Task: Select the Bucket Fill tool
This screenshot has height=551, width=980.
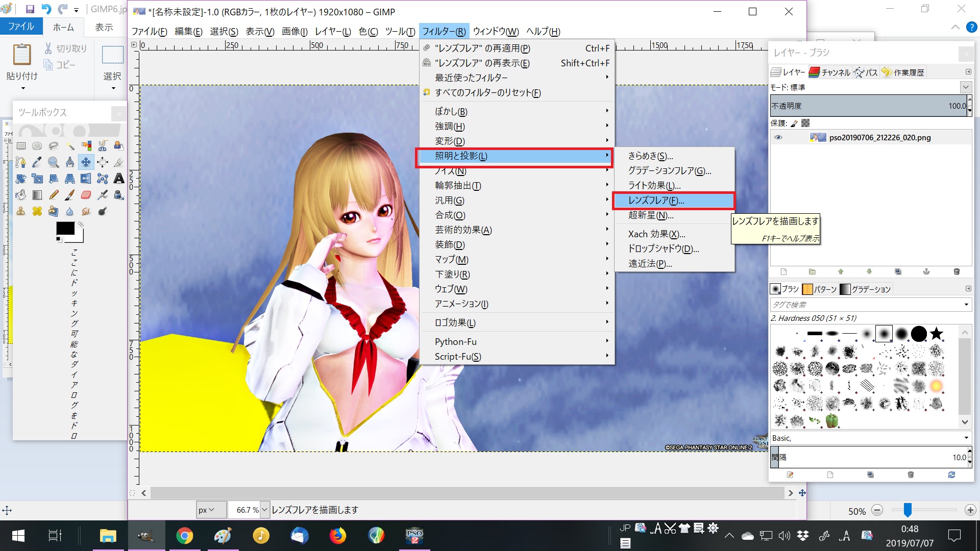Action: [x=20, y=195]
